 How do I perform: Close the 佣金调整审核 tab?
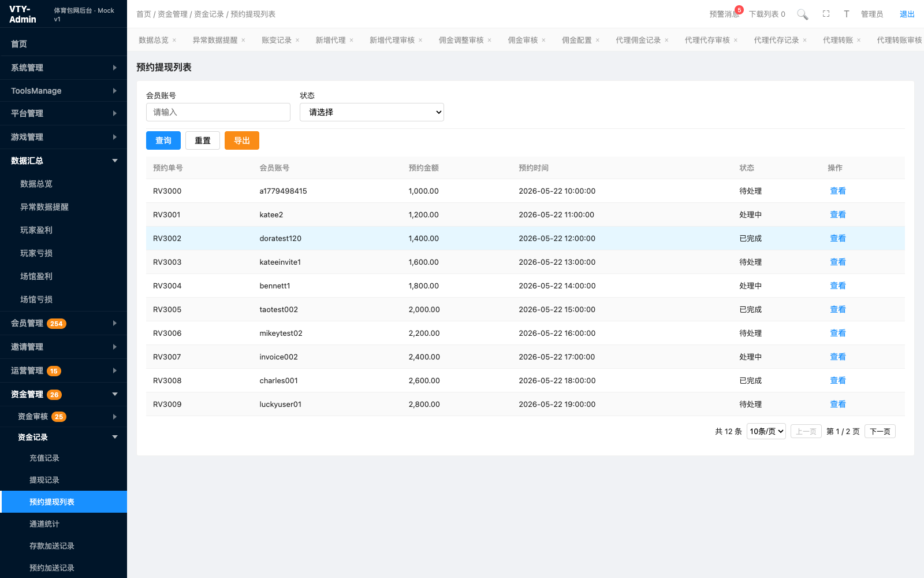(x=490, y=40)
